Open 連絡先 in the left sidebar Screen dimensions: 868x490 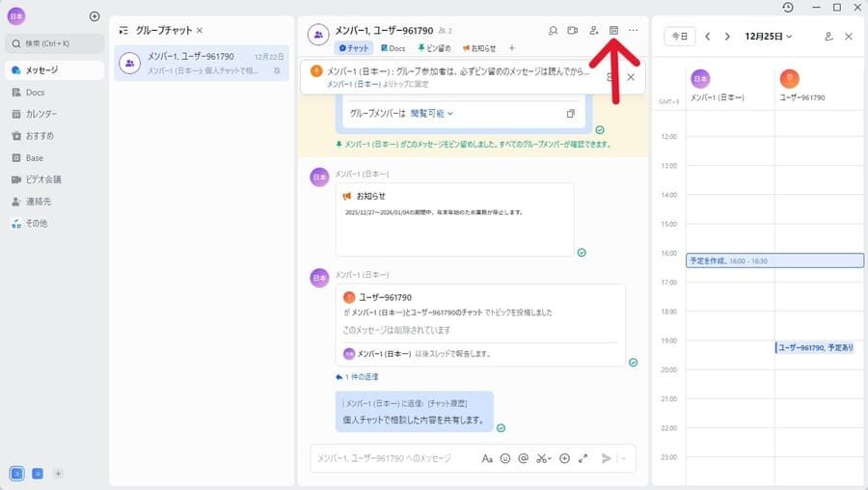(x=54, y=202)
